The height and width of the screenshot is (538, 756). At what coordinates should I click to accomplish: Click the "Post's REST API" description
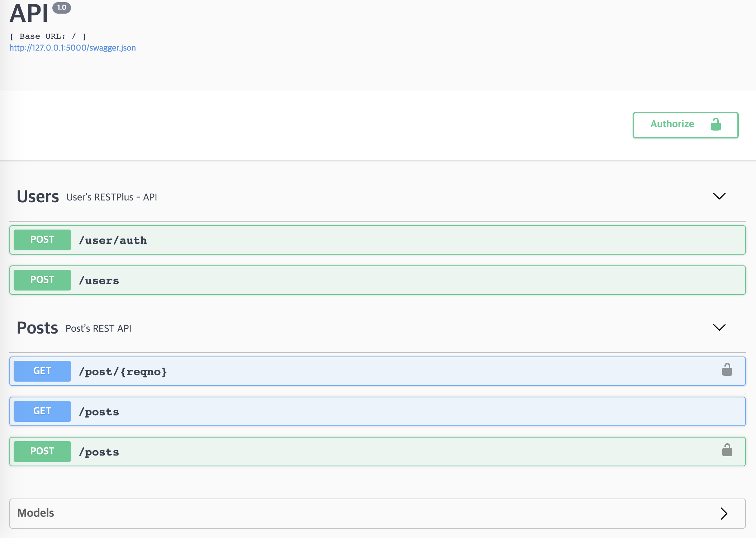pos(98,329)
